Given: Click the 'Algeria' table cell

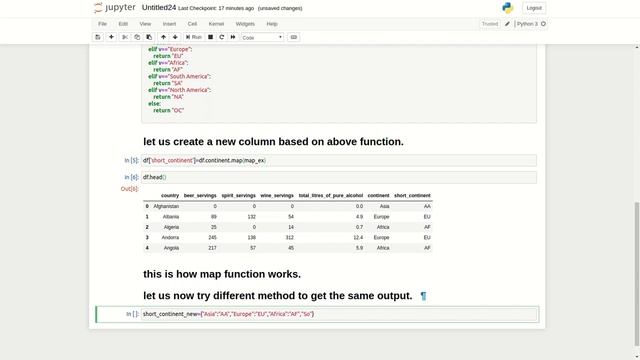Looking at the screenshot, I should point(171,227).
